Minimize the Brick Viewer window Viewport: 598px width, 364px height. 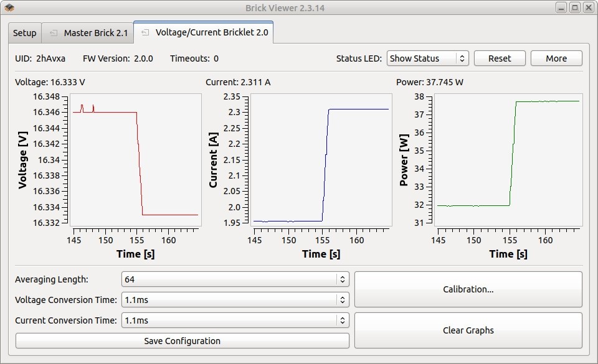coord(561,7)
